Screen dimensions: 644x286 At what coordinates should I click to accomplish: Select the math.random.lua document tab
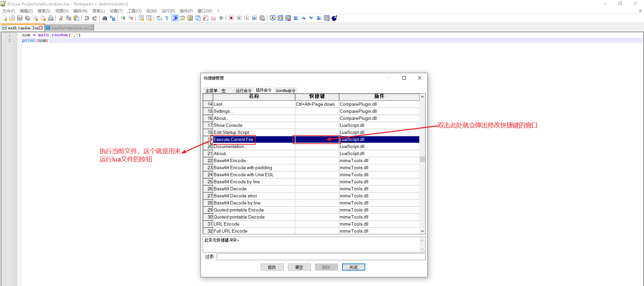tap(22, 28)
